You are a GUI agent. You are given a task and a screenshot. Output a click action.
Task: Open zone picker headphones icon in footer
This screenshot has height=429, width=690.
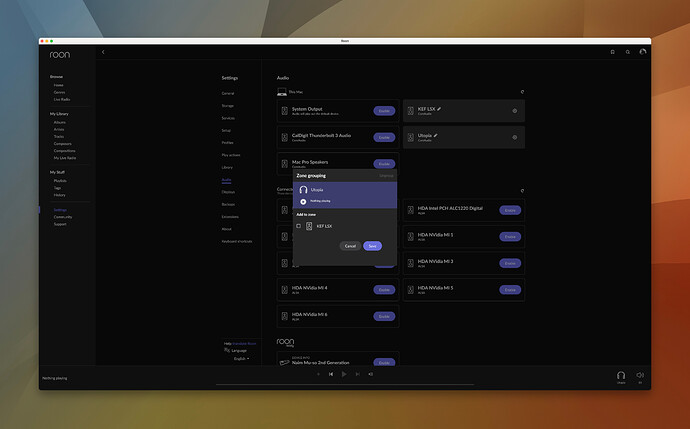[621, 375]
